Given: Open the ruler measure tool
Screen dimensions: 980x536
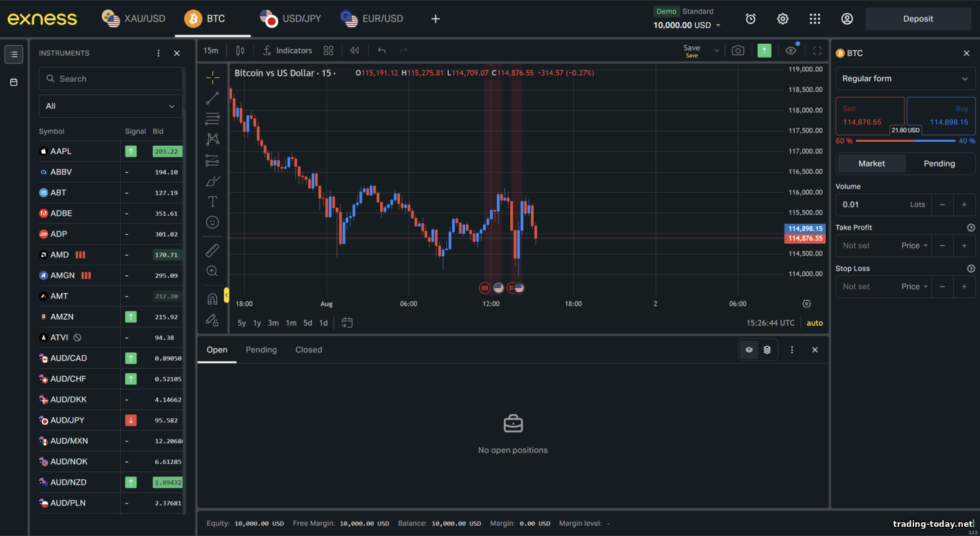Looking at the screenshot, I should coord(212,250).
